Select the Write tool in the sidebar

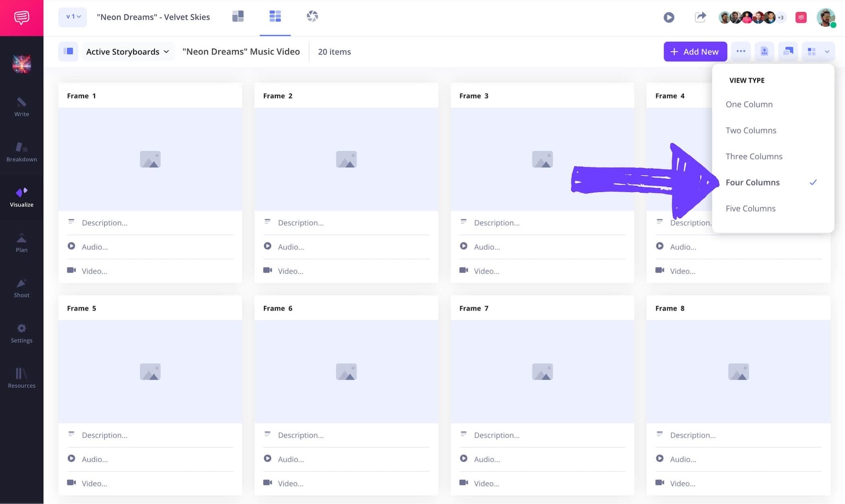tap(21, 107)
